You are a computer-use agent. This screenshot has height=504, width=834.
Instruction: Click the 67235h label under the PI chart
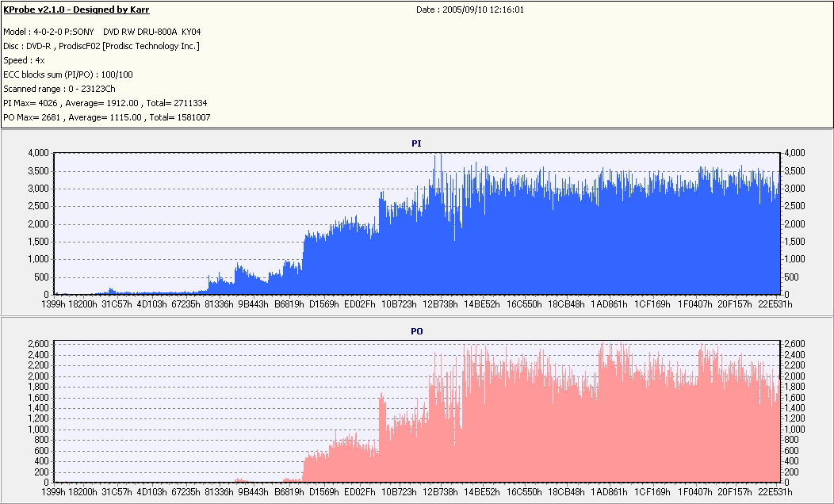185,304
